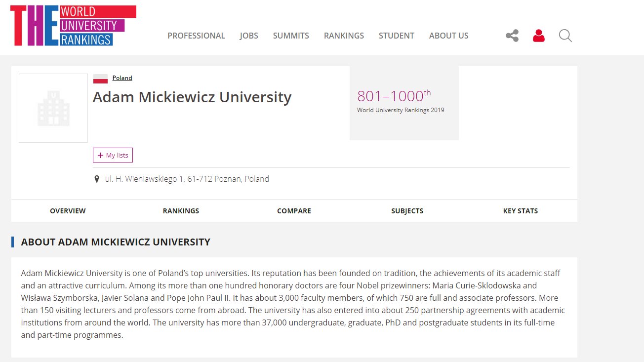
Task: Open the red user account icon
Action: [539, 36]
